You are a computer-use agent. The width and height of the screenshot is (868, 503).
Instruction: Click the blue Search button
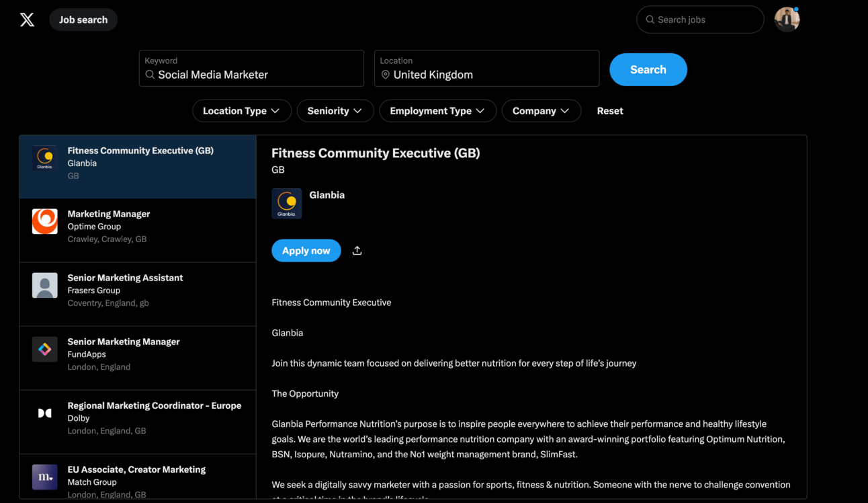tap(648, 69)
